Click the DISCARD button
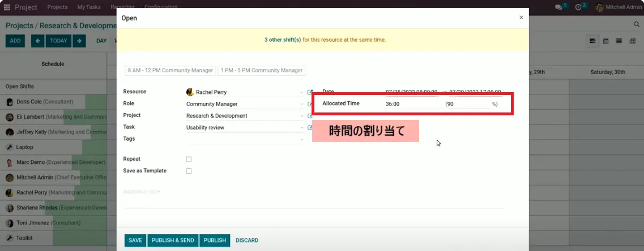Screen dimensions: 644x251 tap(247, 240)
